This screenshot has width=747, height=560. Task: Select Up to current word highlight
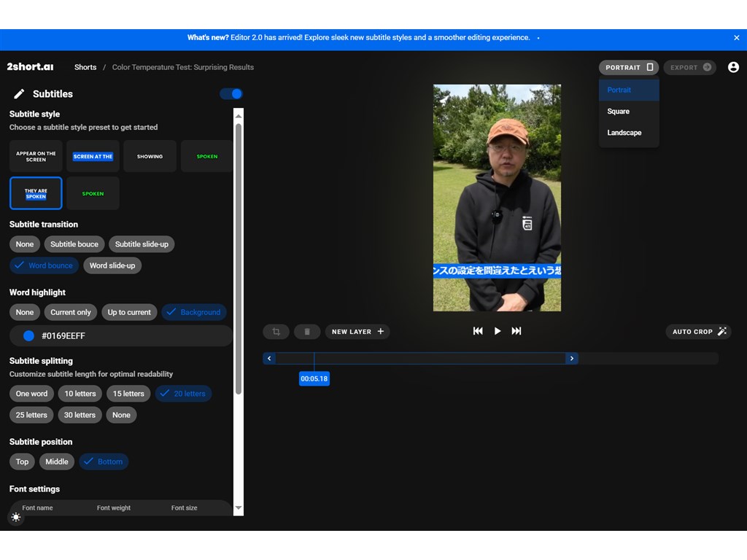point(129,312)
